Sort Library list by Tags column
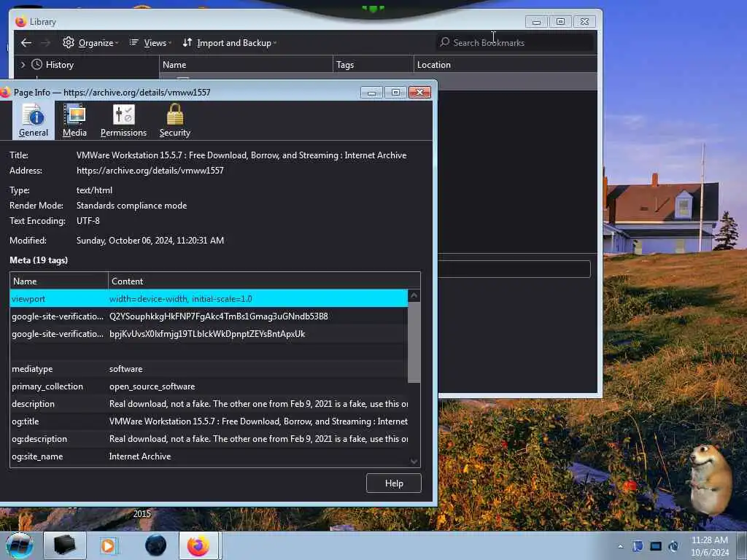 click(373, 64)
